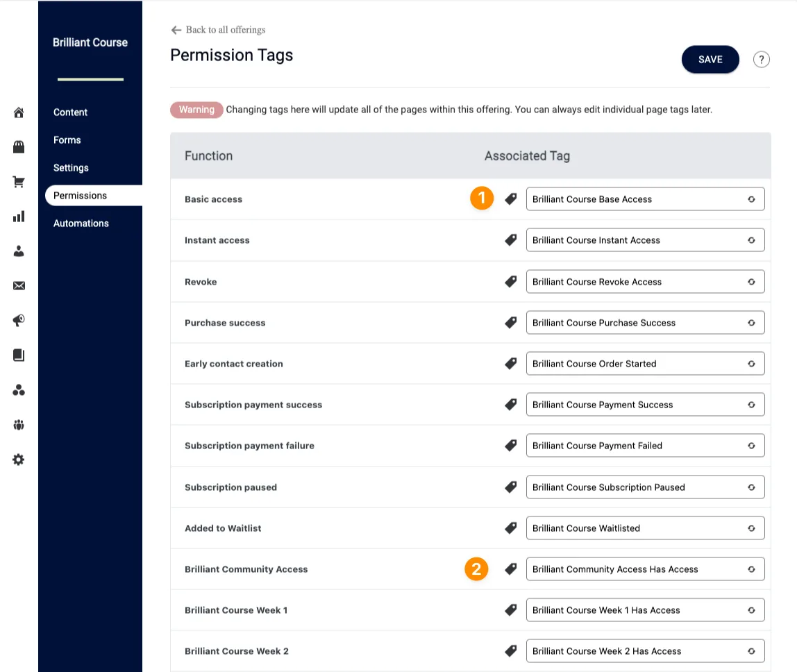Go back to all offerings
The width and height of the screenshot is (797, 672).
[218, 30]
